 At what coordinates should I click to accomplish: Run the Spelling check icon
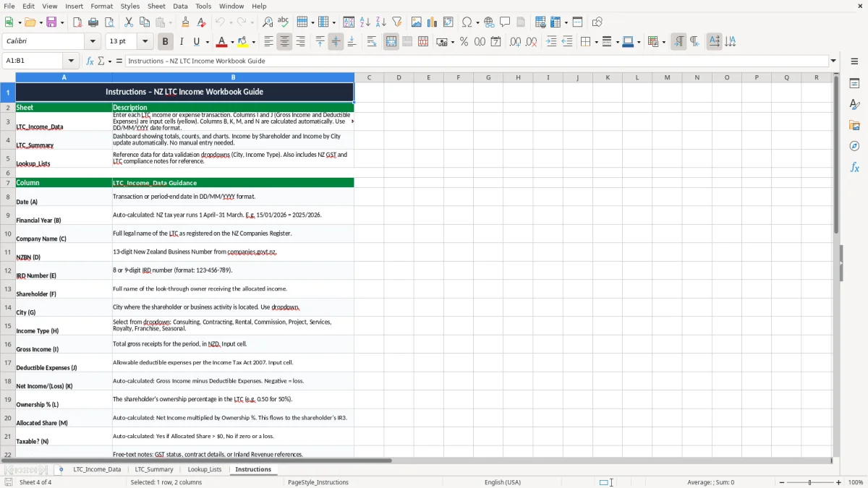click(284, 22)
